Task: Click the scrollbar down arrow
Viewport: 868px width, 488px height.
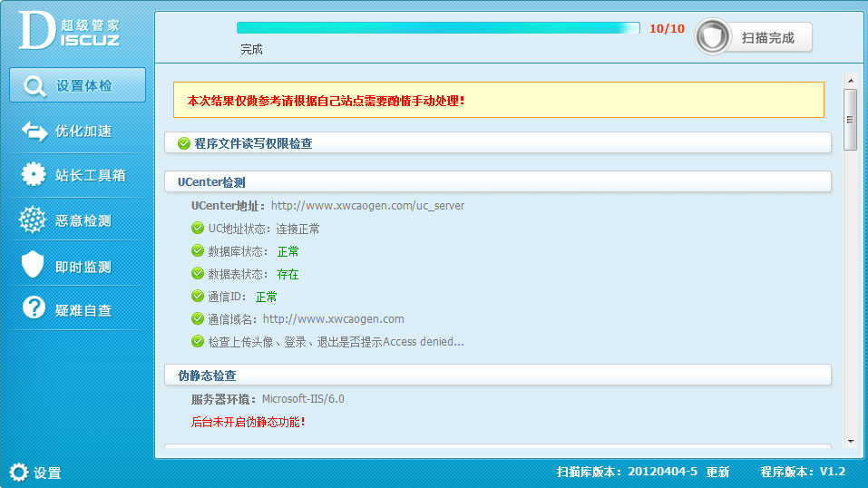Action: [x=851, y=442]
